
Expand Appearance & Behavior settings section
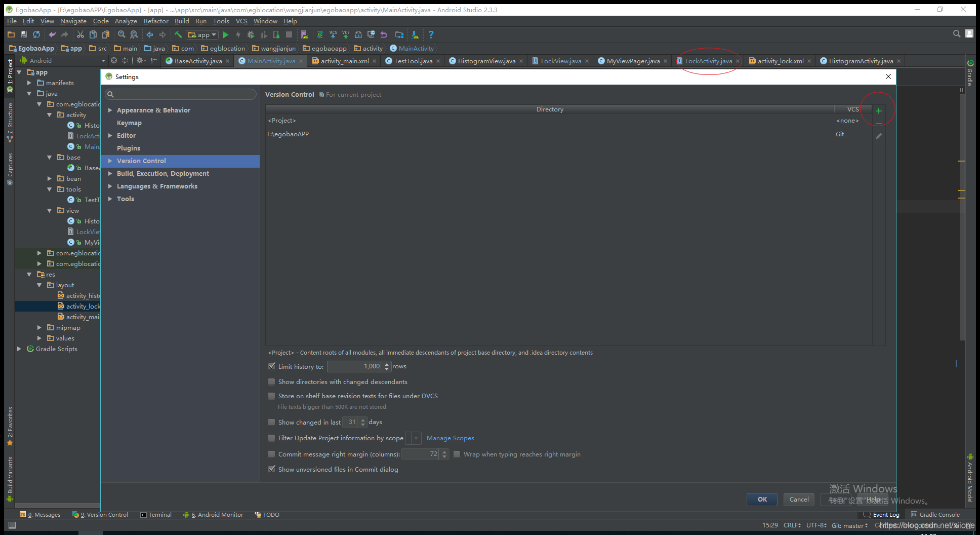(110, 110)
